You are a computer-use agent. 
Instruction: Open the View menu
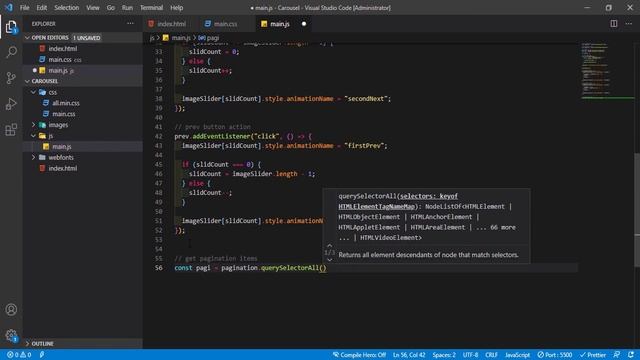[93, 8]
